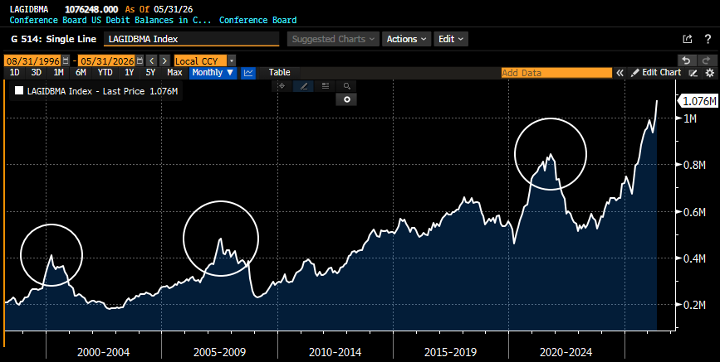Select the YTD range tab
720x362 pixels.
tap(105, 73)
